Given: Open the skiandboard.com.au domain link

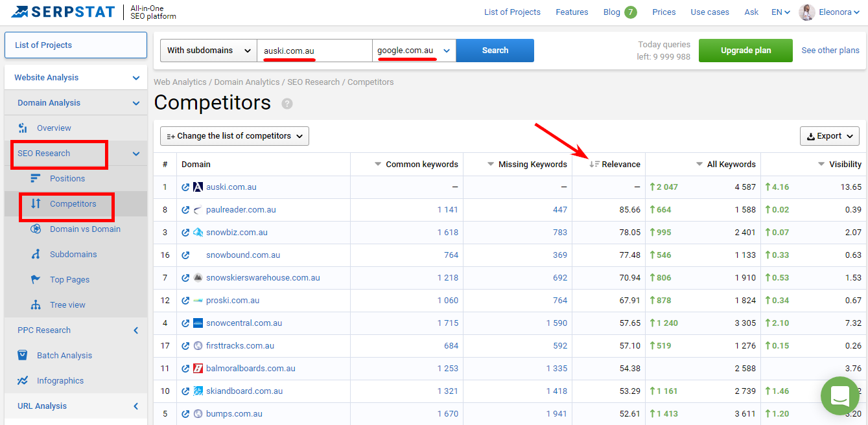Looking at the screenshot, I should pyautogui.click(x=244, y=391).
